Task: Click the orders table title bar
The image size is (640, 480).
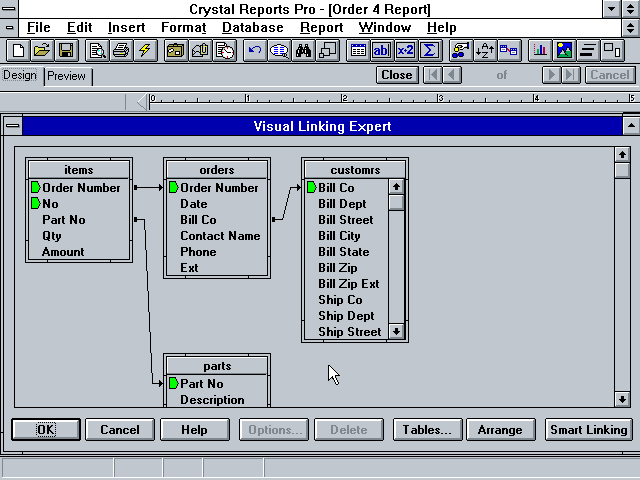Action: [217, 169]
